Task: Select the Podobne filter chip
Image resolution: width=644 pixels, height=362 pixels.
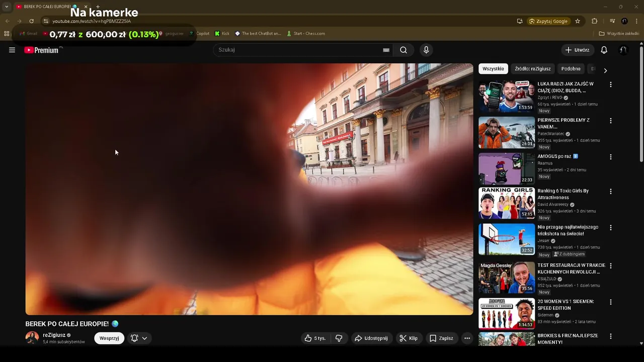Action: point(571,69)
